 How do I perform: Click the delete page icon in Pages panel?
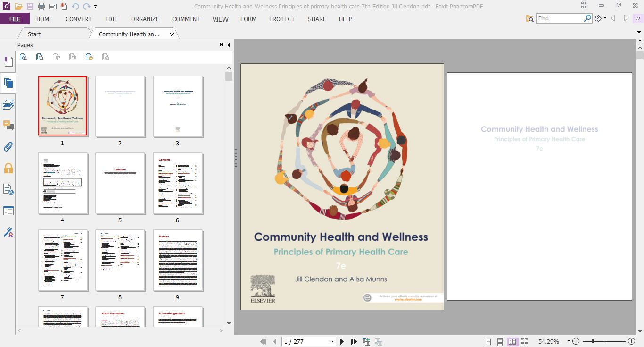pos(106,57)
